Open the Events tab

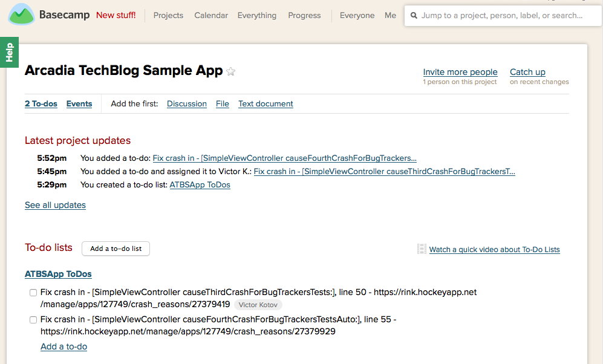79,104
